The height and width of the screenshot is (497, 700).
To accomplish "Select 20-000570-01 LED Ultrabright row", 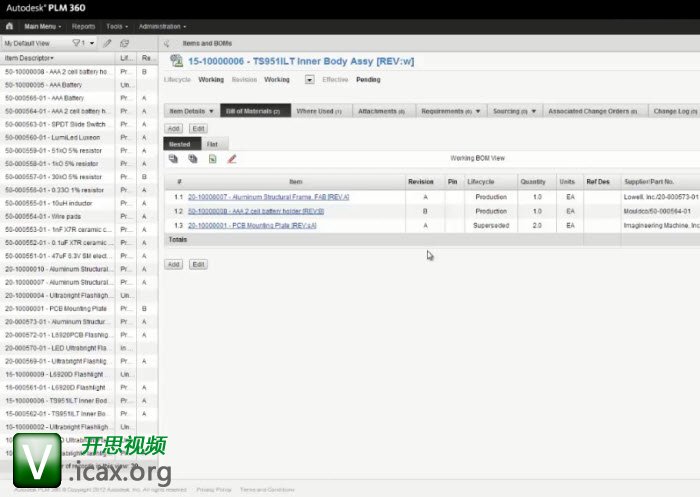I will [x=57, y=348].
